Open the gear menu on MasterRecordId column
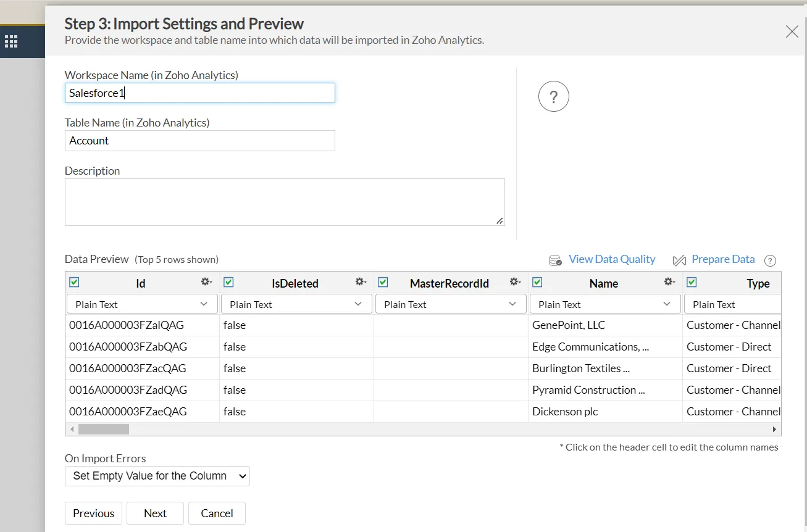807x532 pixels. [515, 282]
